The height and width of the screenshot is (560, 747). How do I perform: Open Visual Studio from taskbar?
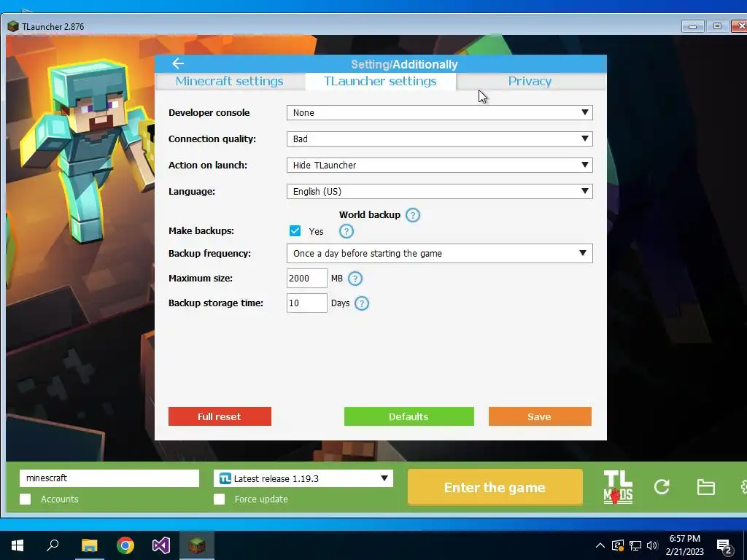(x=161, y=545)
